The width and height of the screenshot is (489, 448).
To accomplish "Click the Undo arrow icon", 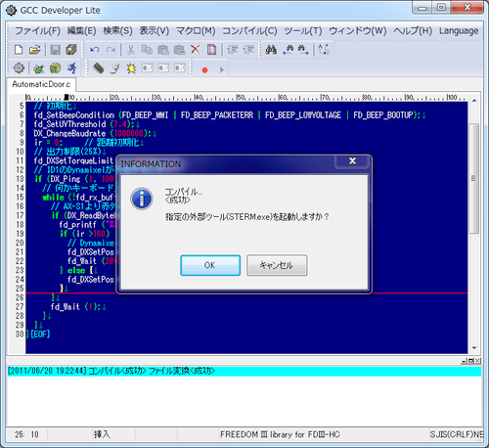I will point(95,50).
